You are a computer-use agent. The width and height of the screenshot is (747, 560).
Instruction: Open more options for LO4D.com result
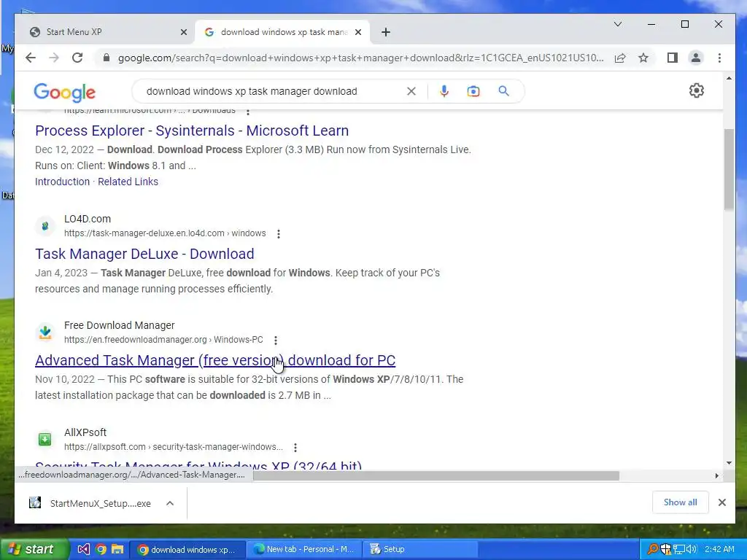pos(279,234)
